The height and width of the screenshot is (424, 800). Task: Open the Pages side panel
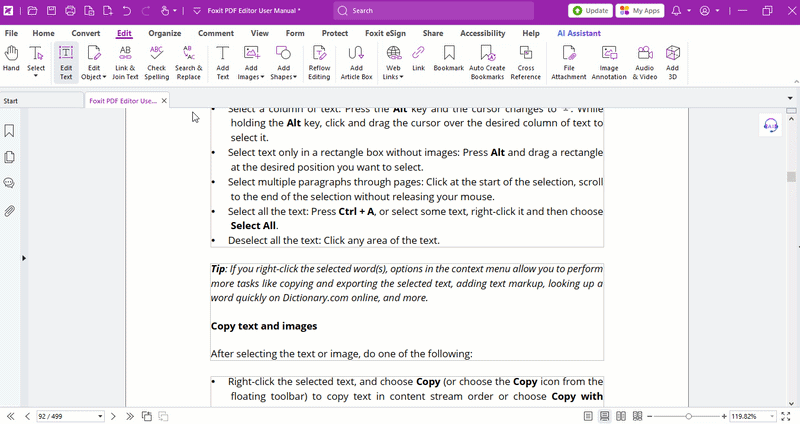9,157
